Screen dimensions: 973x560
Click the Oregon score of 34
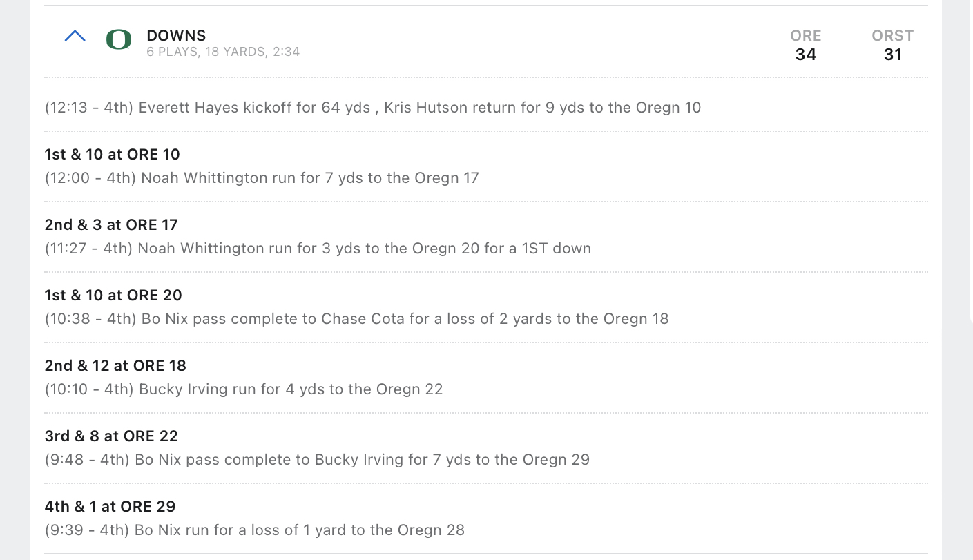point(806,55)
